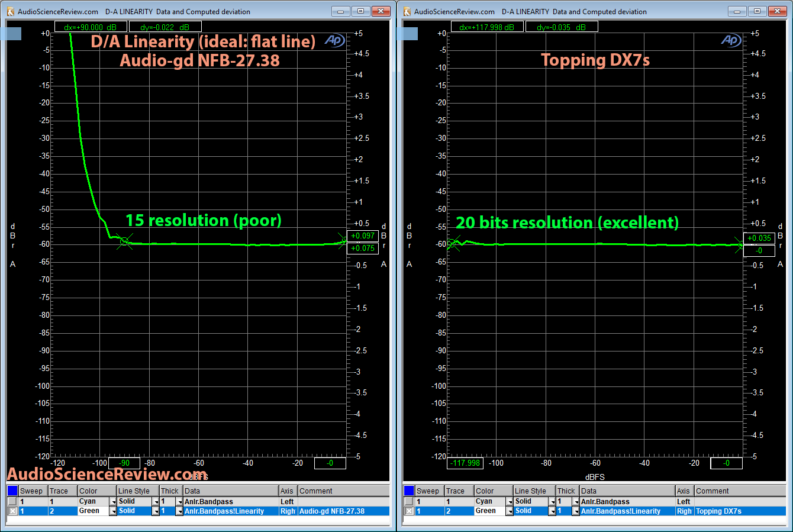
Task: Click the -117.998 cursor position box in the right graph
Action: (465, 463)
